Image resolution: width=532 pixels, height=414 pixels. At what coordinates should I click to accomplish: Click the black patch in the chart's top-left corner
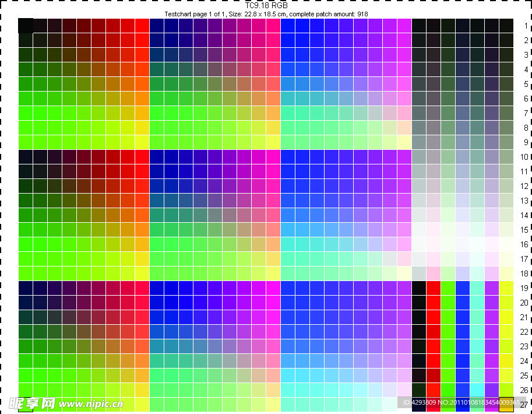(x=26, y=26)
